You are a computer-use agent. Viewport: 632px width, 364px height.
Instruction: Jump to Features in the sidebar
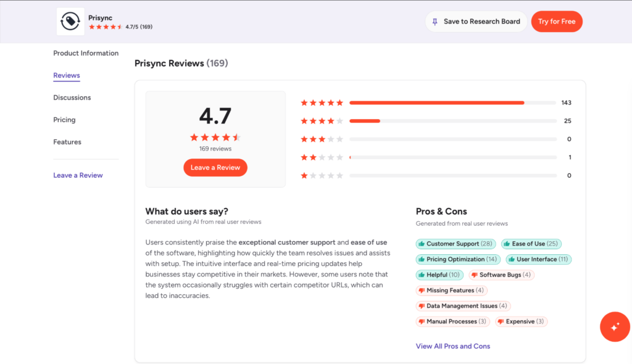[67, 142]
